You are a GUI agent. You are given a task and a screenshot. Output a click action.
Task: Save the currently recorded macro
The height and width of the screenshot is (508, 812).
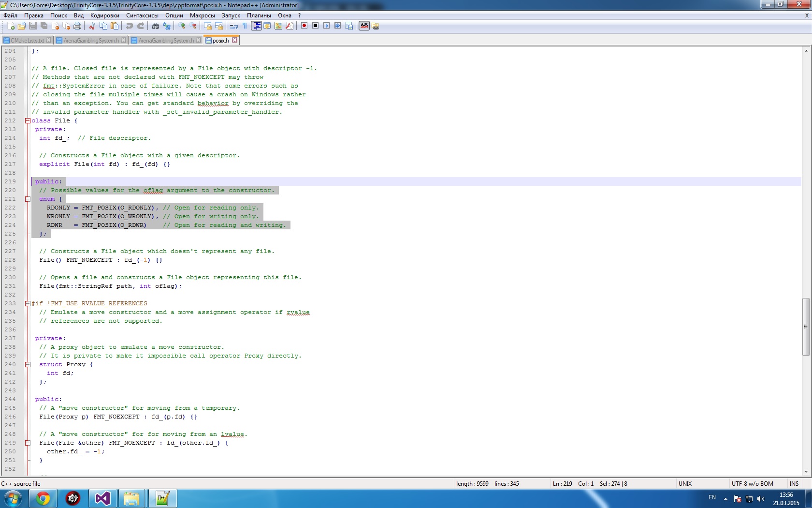pos(348,26)
